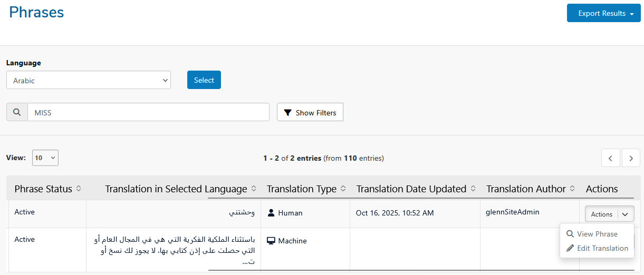Go to previous page of entries
The image size is (644, 275).
point(611,158)
